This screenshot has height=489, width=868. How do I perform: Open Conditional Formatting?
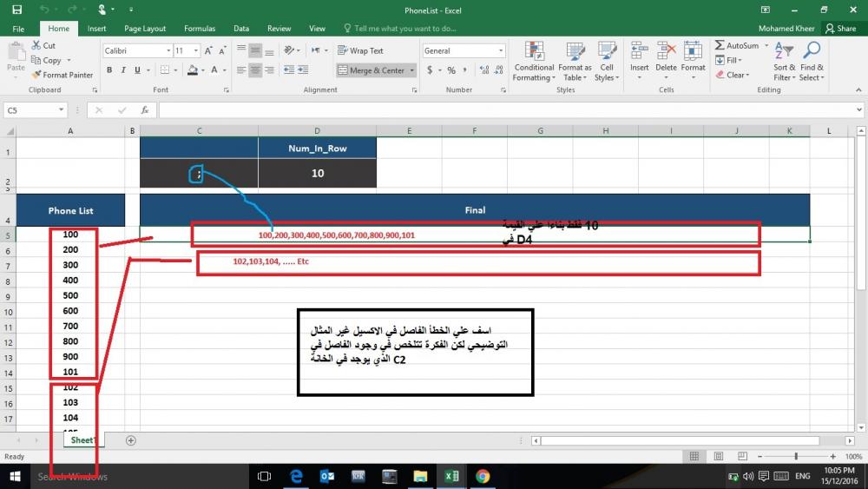[x=534, y=62]
